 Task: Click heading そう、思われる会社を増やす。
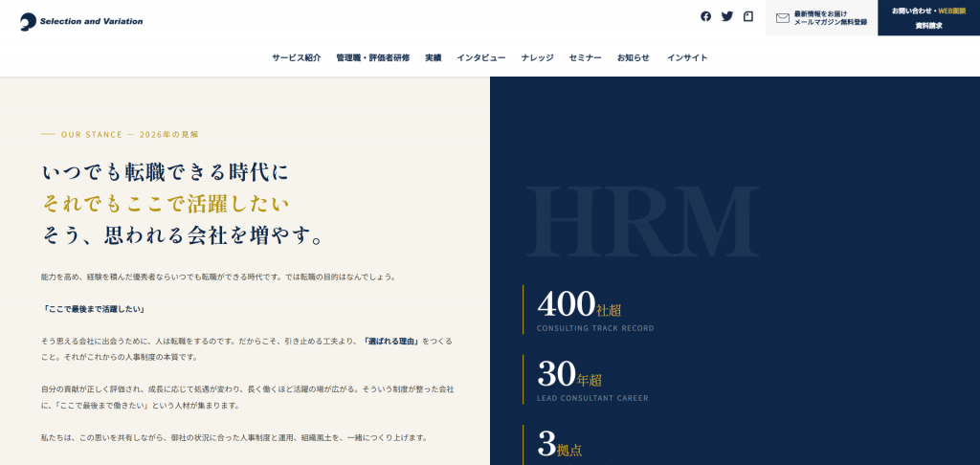pyautogui.click(x=183, y=235)
